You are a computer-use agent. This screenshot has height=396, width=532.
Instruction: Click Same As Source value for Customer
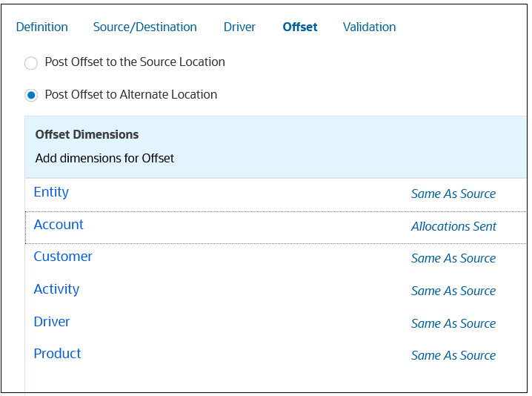click(453, 259)
